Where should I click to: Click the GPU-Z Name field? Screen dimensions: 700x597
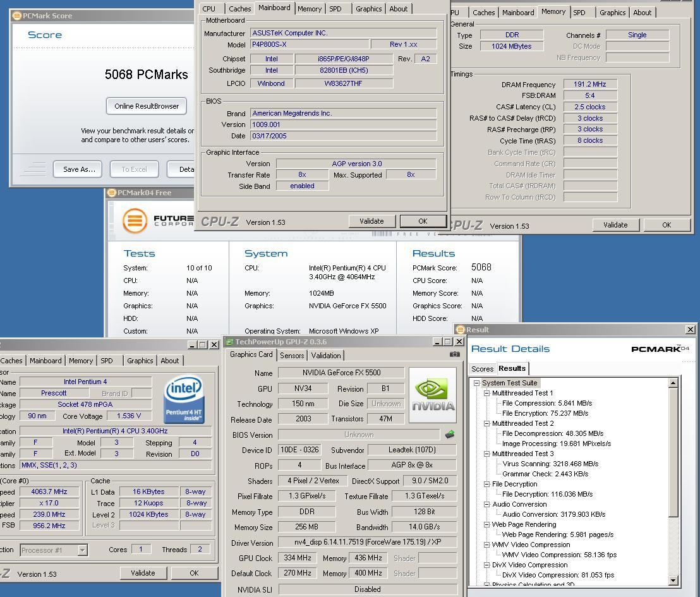[x=341, y=372]
